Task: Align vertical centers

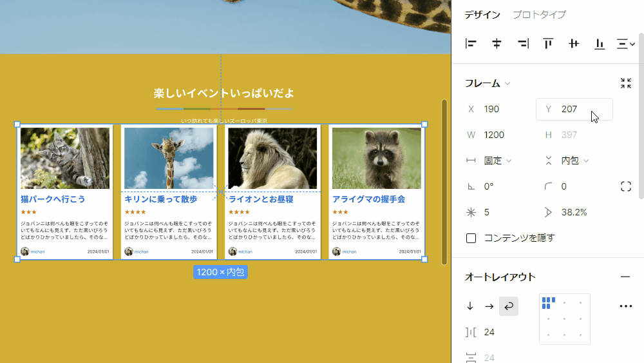Action: click(574, 43)
